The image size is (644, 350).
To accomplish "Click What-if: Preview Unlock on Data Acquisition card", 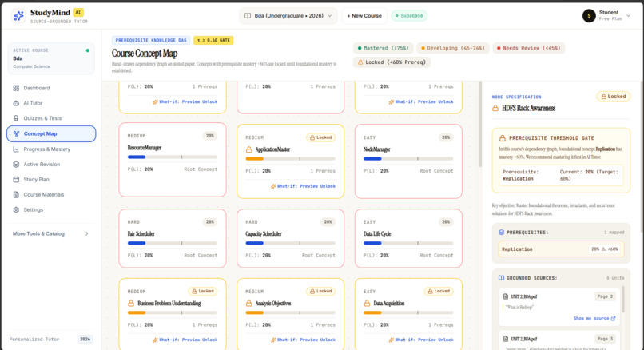I will tap(421, 340).
